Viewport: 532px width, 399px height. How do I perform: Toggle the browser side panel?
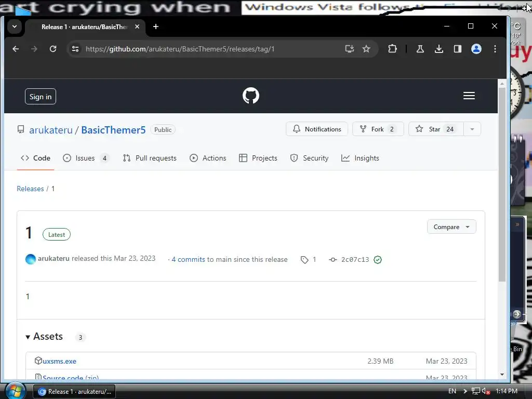point(457,49)
